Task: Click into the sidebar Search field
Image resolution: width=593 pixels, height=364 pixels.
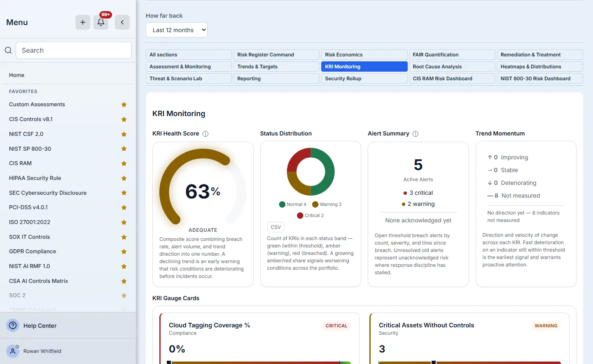Action: 74,50
